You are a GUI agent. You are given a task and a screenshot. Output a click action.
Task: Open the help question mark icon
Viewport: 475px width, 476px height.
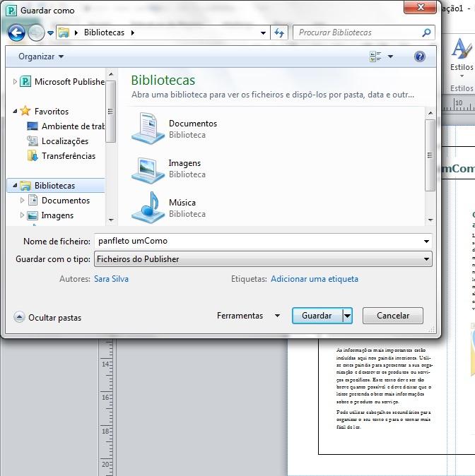click(x=419, y=56)
